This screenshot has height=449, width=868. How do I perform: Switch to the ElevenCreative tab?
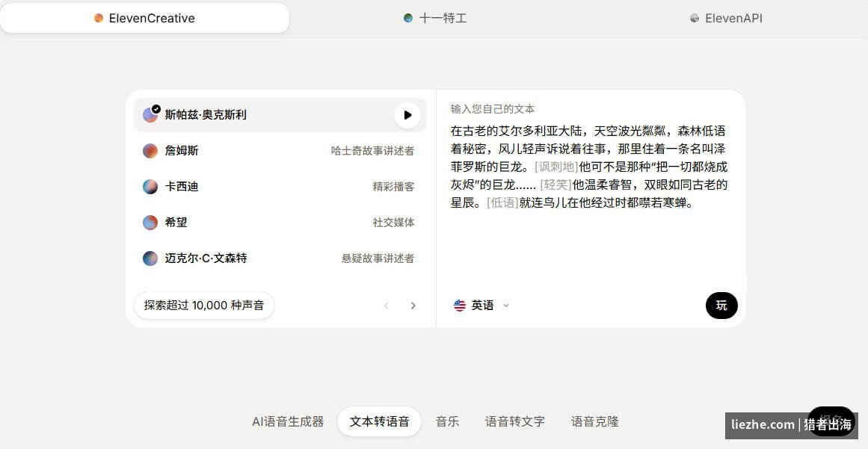click(x=144, y=18)
